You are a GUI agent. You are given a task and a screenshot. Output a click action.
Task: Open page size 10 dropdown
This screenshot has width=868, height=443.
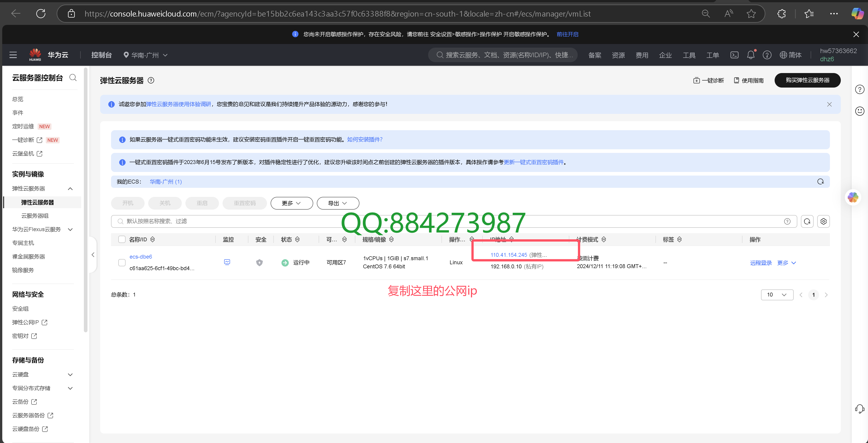click(777, 295)
